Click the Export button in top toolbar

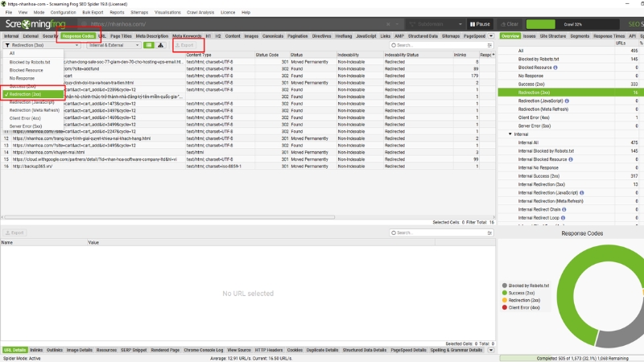(x=184, y=45)
